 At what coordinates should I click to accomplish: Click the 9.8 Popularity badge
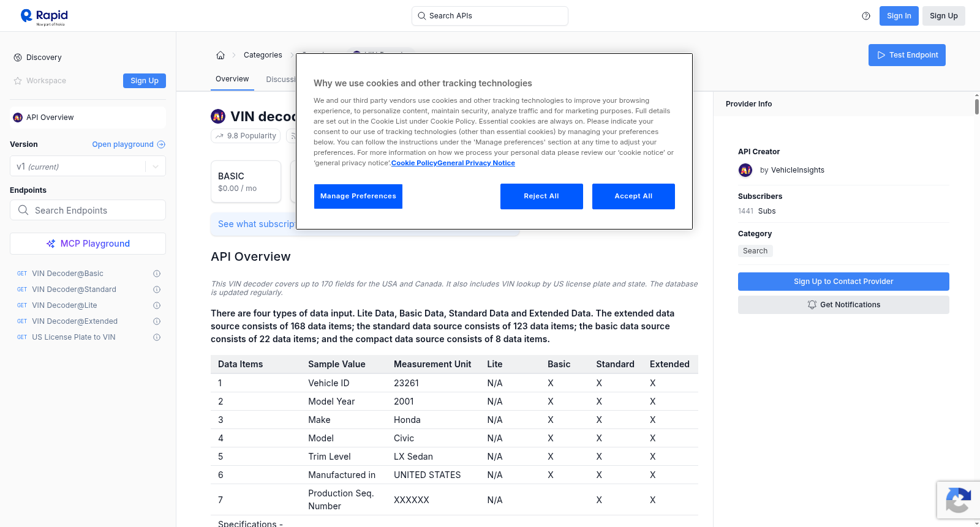246,136
